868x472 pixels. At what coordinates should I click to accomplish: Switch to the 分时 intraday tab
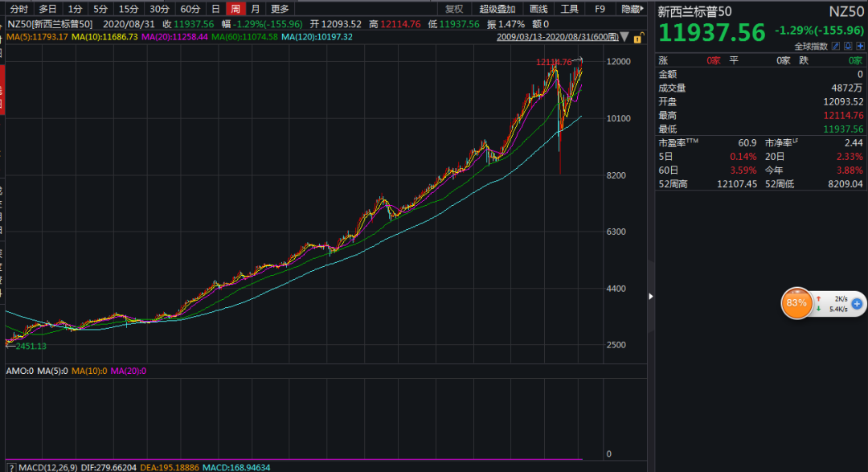click(18, 9)
